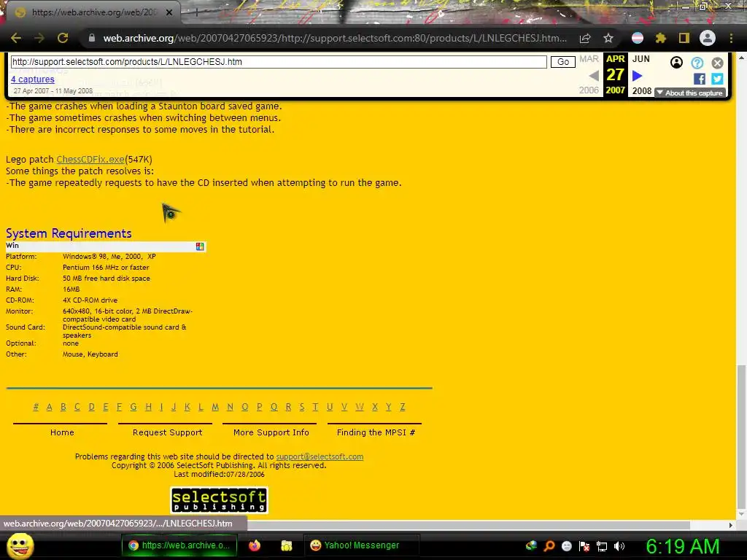Share capture on Facebook

tap(700, 79)
